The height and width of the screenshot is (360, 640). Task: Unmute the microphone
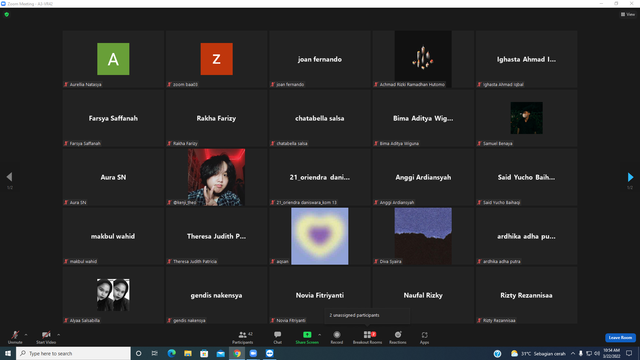(15, 337)
